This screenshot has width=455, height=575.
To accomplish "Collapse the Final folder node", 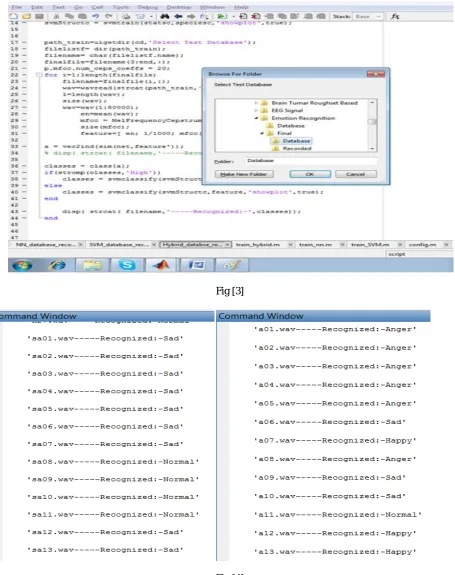I will tap(262, 133).
